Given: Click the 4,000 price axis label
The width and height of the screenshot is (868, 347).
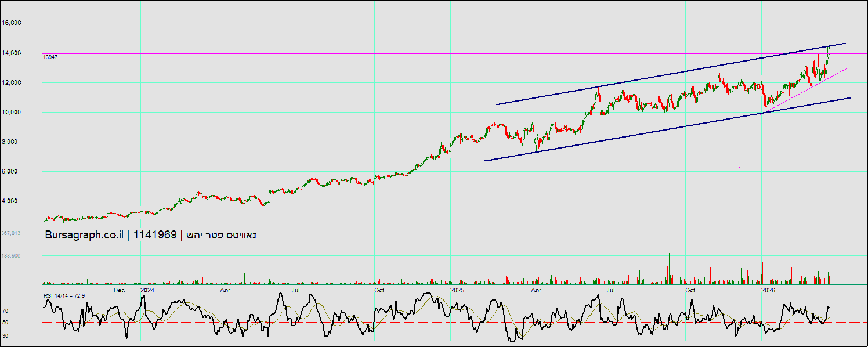Looking at the screenshot, I should (30, 201).
